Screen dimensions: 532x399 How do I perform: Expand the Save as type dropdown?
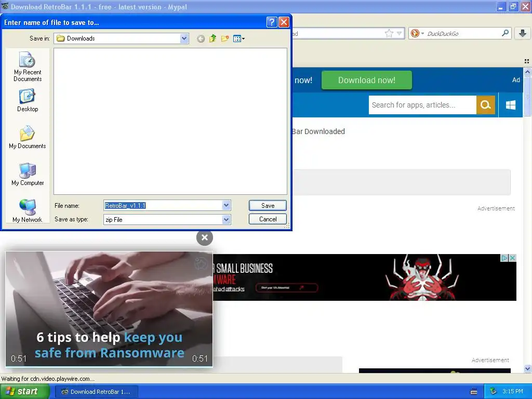pyautogui.click(x=227, y=220)
